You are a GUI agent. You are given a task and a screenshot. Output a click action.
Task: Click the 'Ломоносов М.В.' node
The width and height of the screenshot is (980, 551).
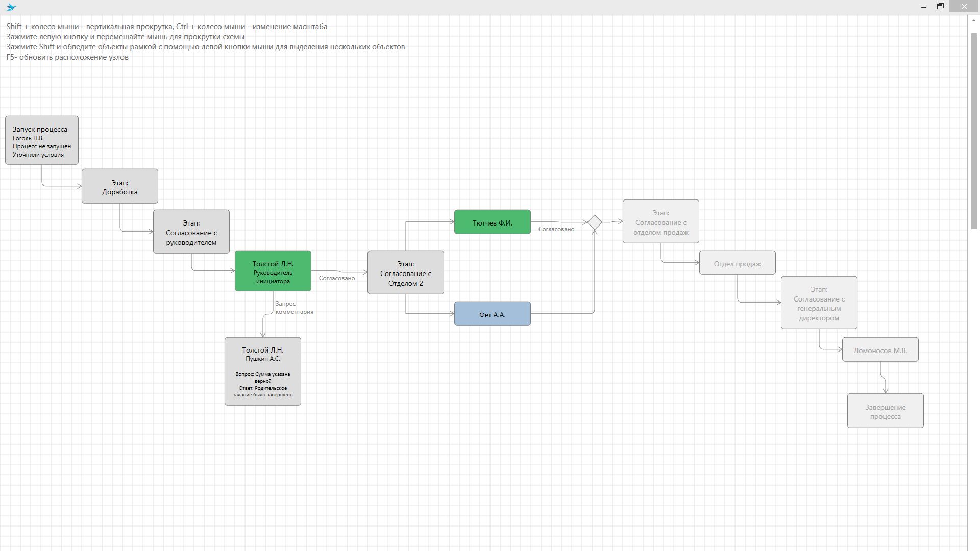[x=880, y=349]
